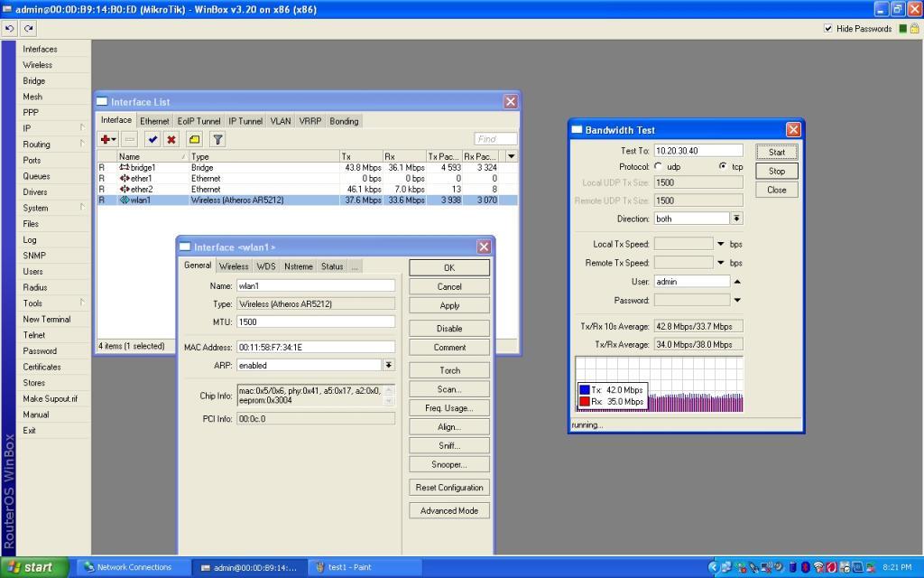
Task: Click the Start button on Windows taskbar
Action: tap(33, 567)
